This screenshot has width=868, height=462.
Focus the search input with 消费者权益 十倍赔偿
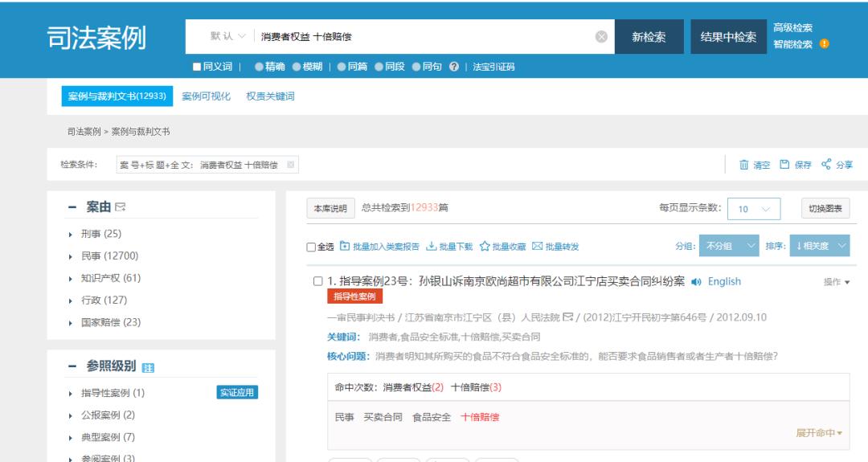pyautogui.click(x=424, y=36)
